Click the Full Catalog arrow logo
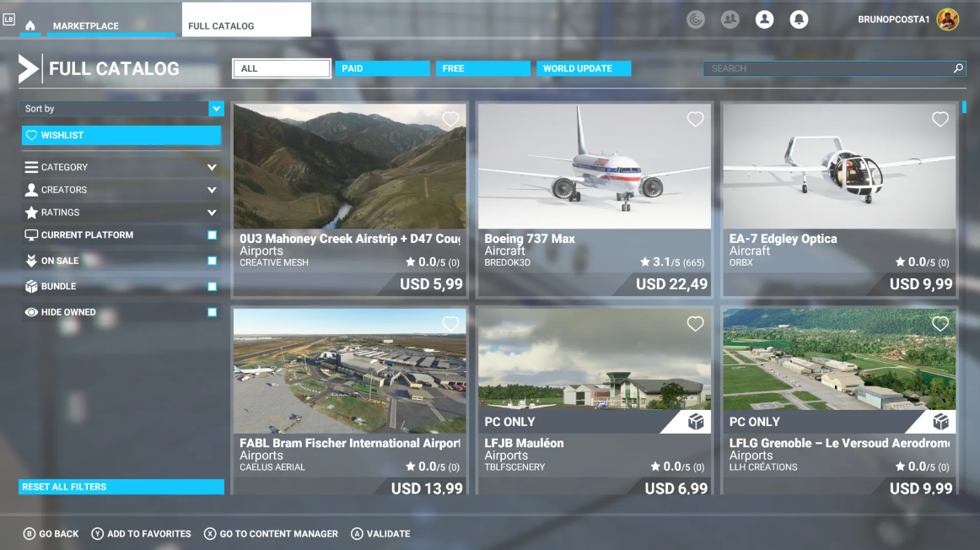This screenshot has width=980, height=550. [x=28, y=69]
